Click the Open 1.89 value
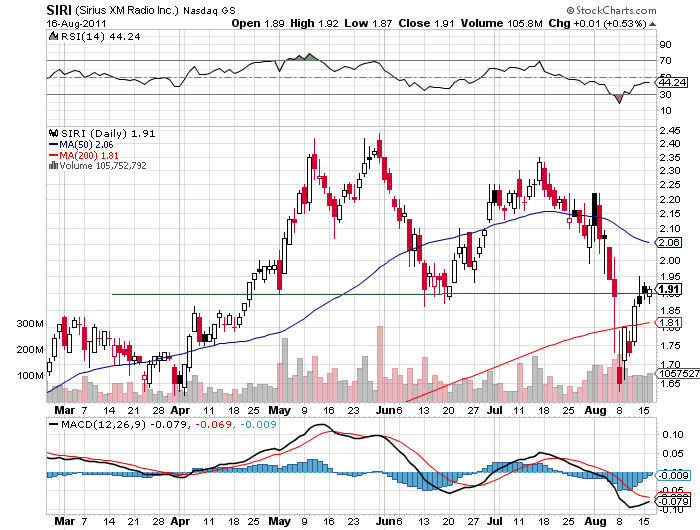 click(x=258, y=23)
